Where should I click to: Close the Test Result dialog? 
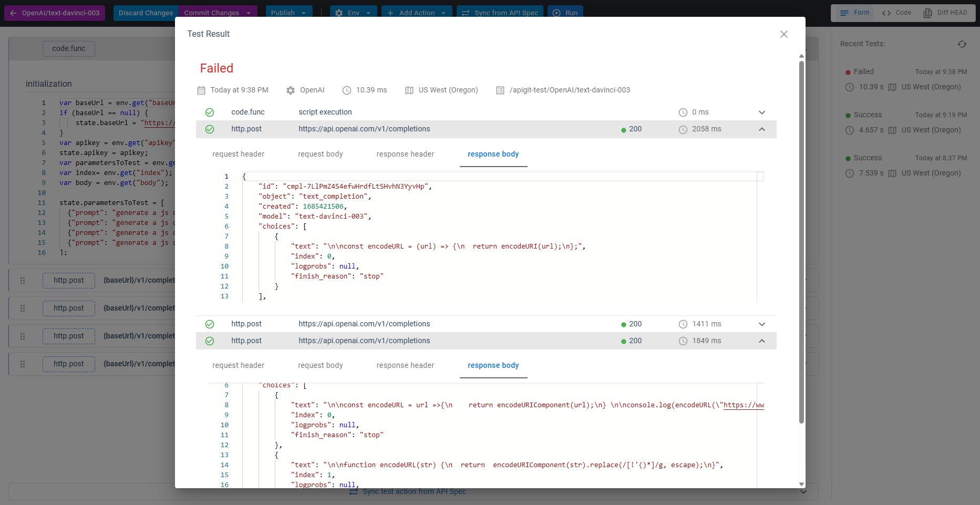tap(783, 34)
